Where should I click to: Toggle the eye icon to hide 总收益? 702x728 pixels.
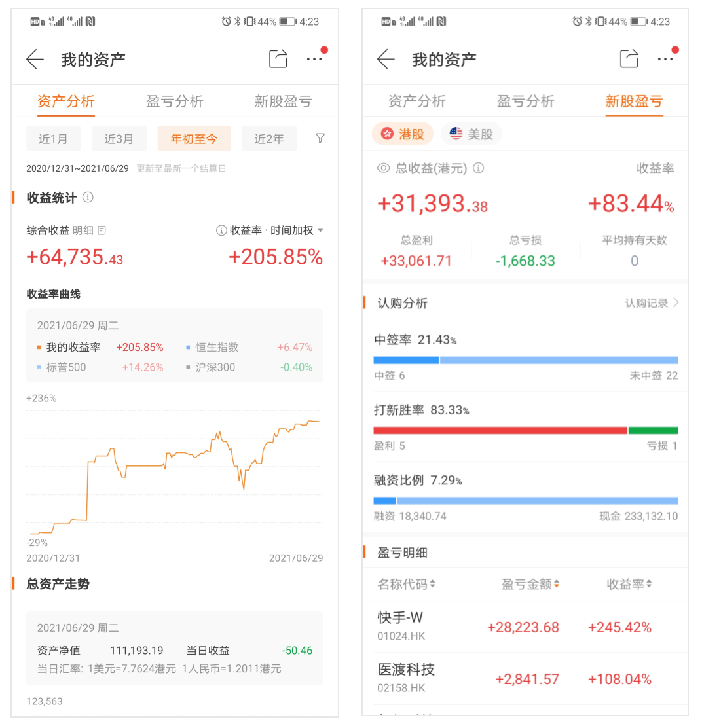(x=383, y=168)
